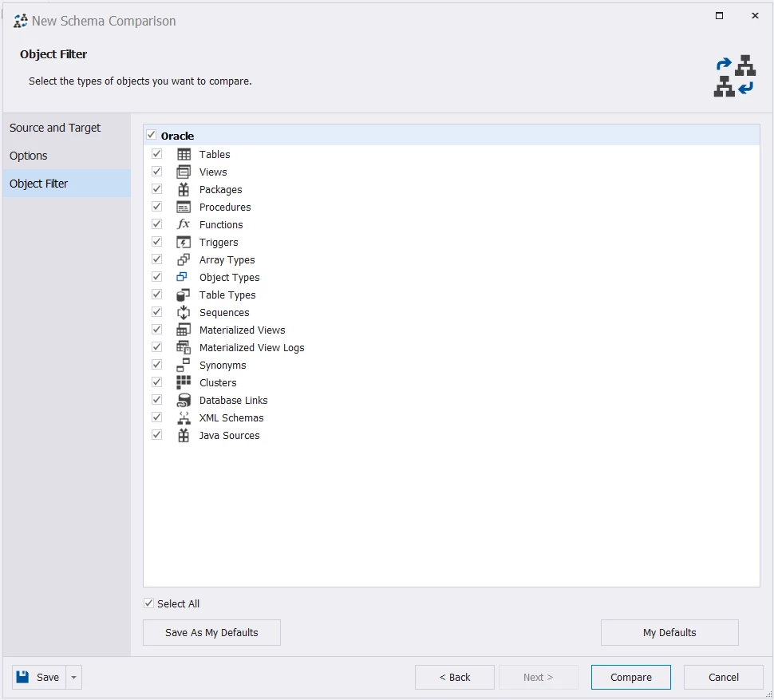Click the Functions fx icon
This screenshot has width=774, height=700.
pyautogui.click(x=184, y=224)
